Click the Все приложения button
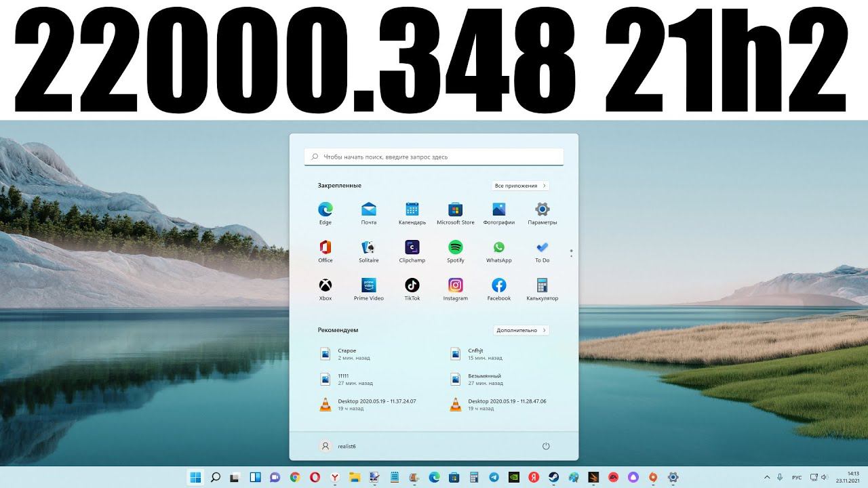Screen dimensions: 868x488 point(520,186)
